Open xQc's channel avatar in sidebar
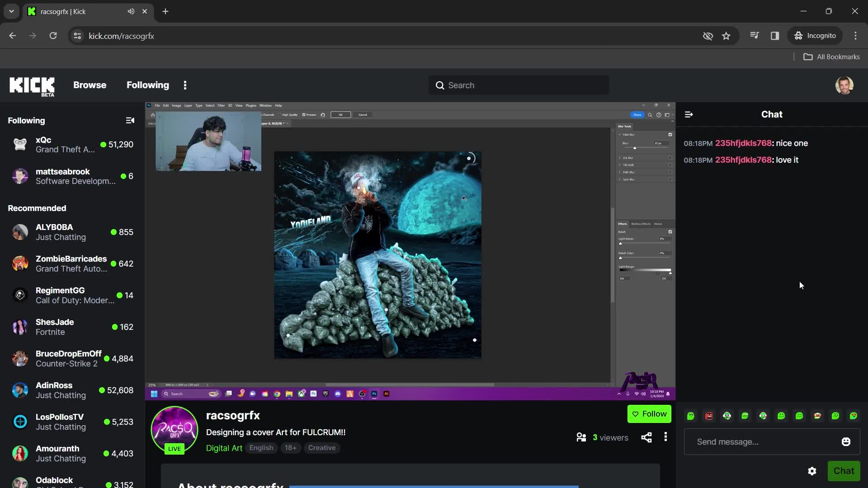The image size is (868, 488). [20, 145]
